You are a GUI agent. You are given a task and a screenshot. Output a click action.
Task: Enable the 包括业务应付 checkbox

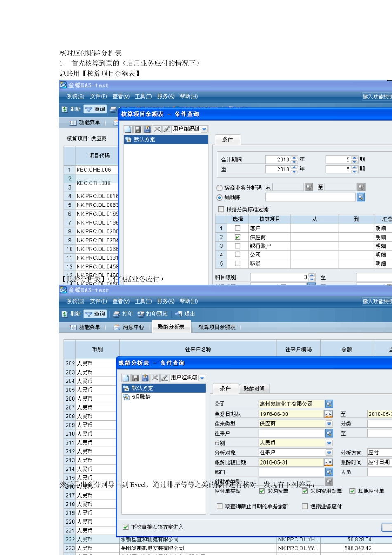pos(305,506)
